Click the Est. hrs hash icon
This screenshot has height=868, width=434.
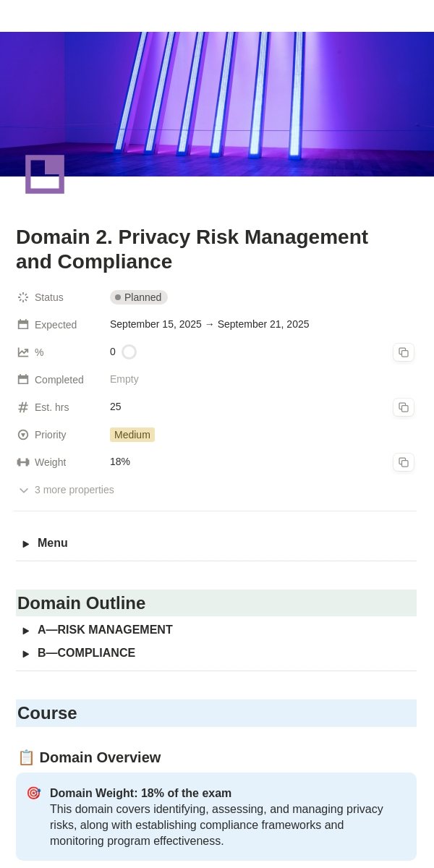click(23, 407)
